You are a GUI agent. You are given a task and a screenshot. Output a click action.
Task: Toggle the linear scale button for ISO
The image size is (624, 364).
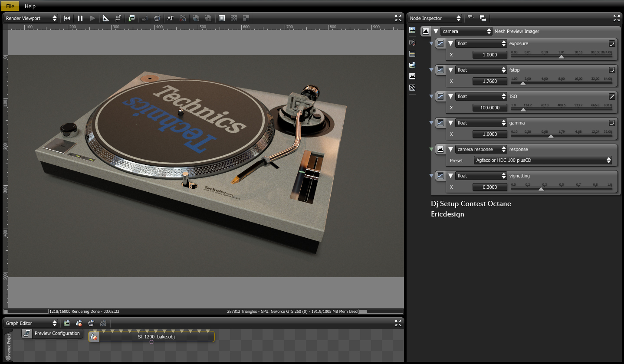[x=612, y=96]
